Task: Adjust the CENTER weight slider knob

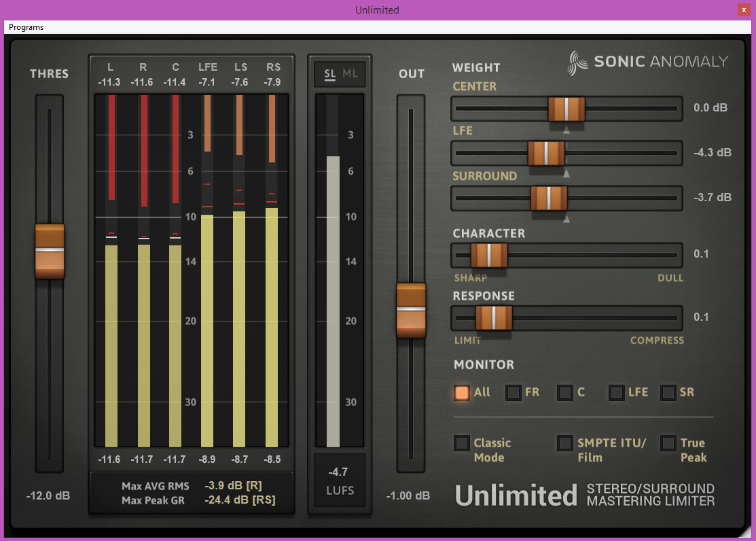Action: pyautogui.click(x=566, y=109)
